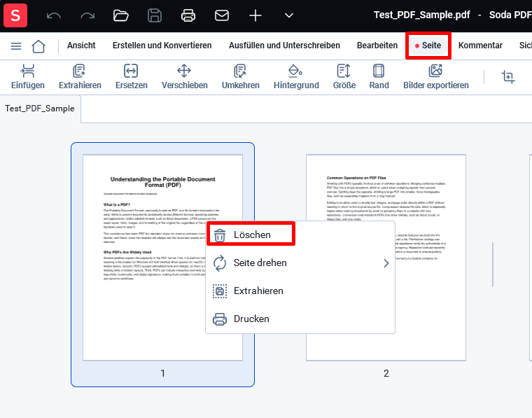The image size is (532, 418).
Task: Click the Einfügen page tool
Action: point(28,77)
